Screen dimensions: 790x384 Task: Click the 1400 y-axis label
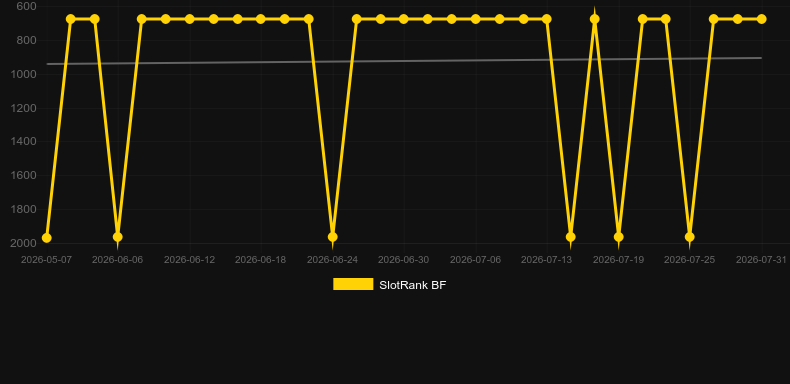point(24,142)
